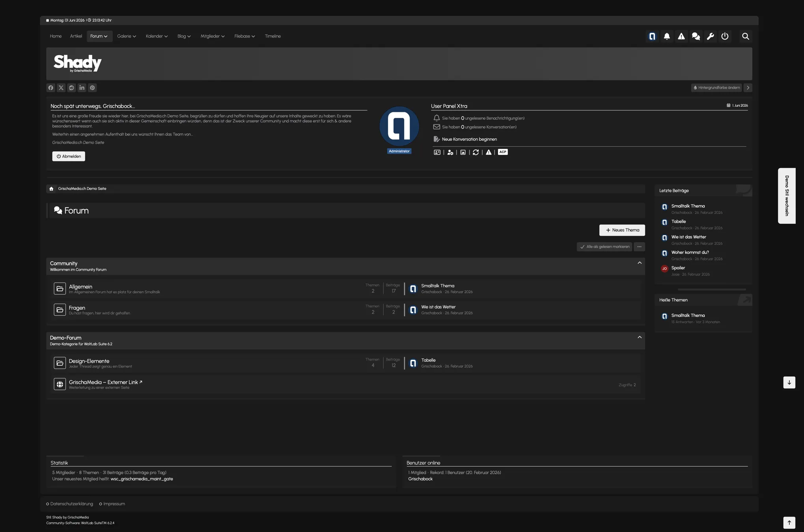Open Spoiler thread in Letzte Beiträge
Screen dimensions: 804x532
pos(678,268)
